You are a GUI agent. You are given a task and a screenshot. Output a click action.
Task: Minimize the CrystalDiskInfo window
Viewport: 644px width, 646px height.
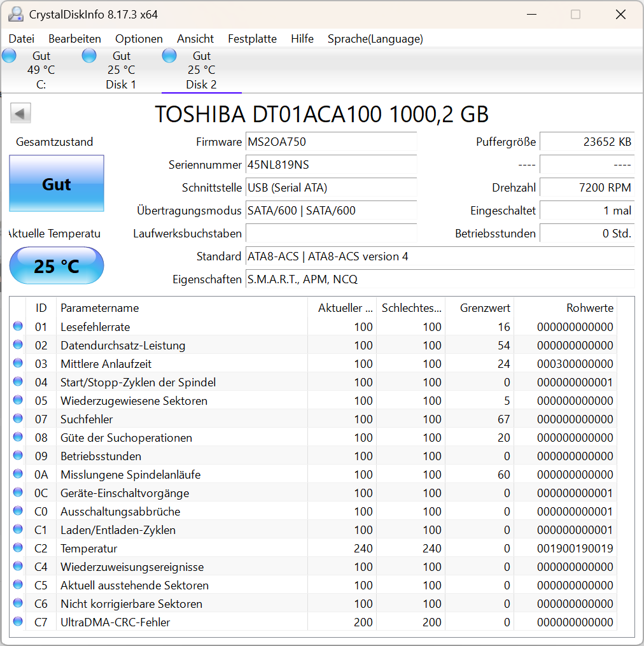(x=531, y=15)
